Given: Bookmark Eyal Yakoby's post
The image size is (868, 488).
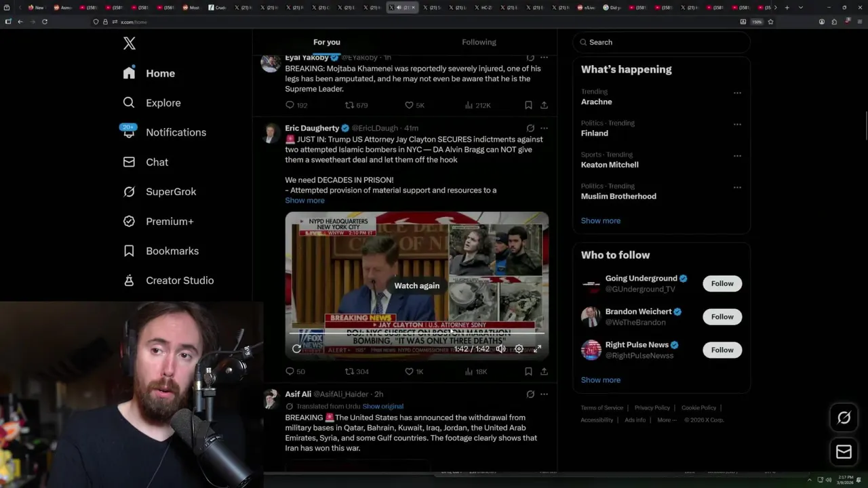Looking at the screenshot, I should [528, 105].
